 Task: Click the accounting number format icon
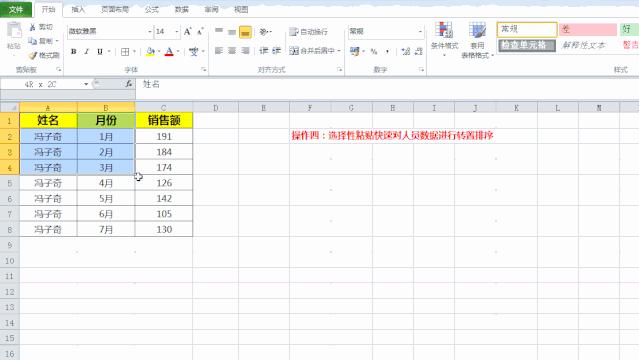(355, 51)
